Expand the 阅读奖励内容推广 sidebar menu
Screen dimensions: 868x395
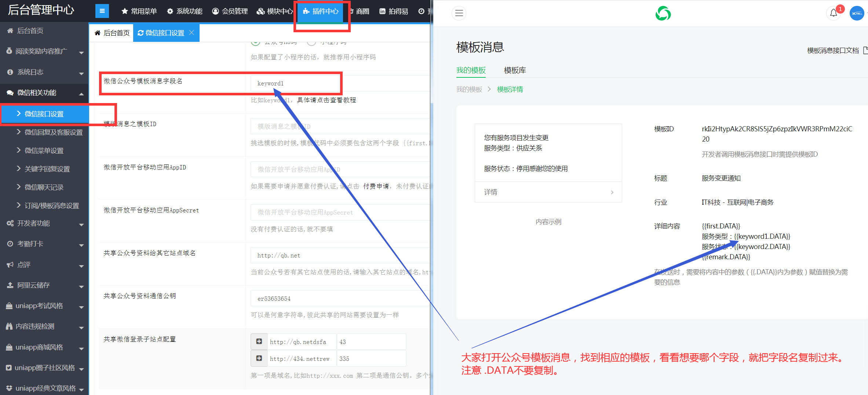[44, 51]
